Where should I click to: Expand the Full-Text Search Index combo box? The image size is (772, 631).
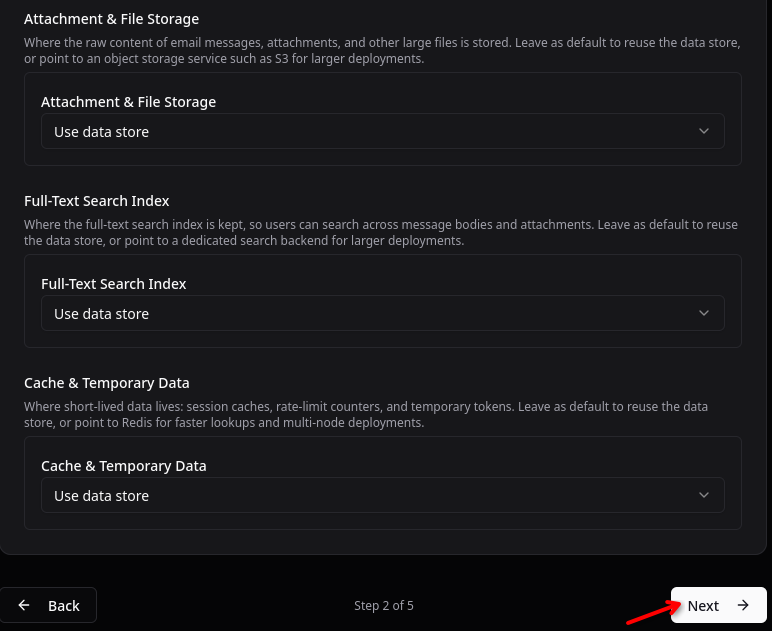[x=382, y=313]
